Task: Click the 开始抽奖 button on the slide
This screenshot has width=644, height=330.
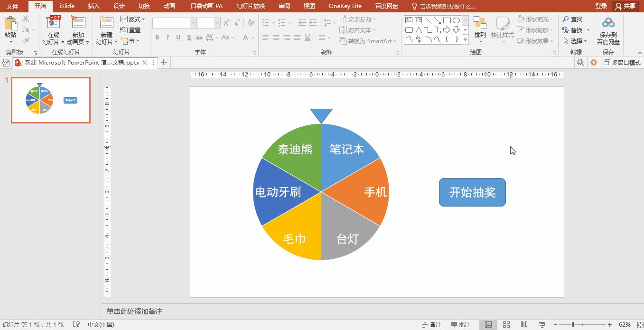Action: (472, 192)
